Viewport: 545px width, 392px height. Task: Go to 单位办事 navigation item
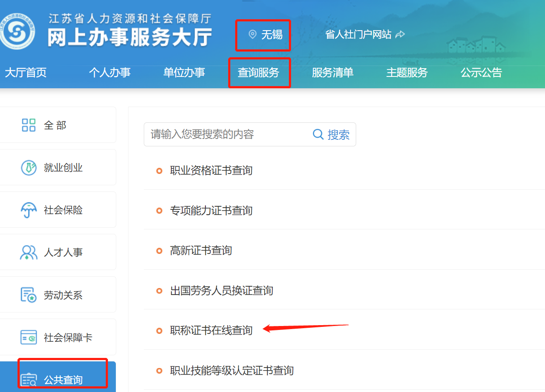(x=184, y=73)
